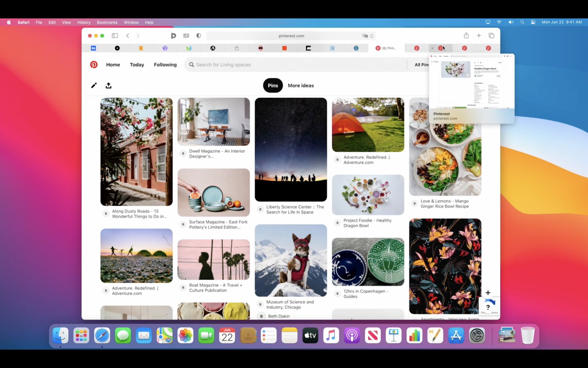The width and height of the screenshot is (588, 368).
Task: Open the History menu
Action: [x=84, y=22]
